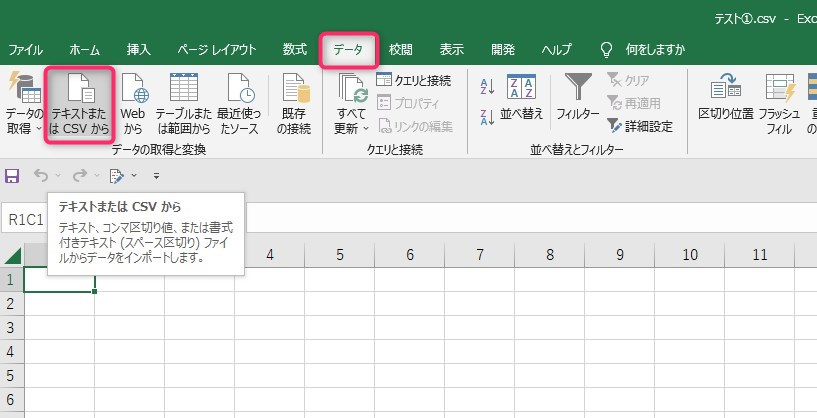Open the 開発 tab
This screenshot has width=817, height=418.
503,50
